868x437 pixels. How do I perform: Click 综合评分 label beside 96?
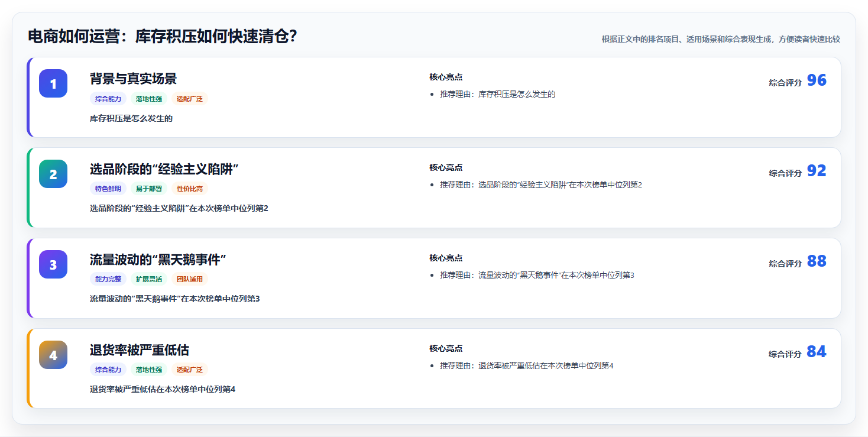(785, 83)
